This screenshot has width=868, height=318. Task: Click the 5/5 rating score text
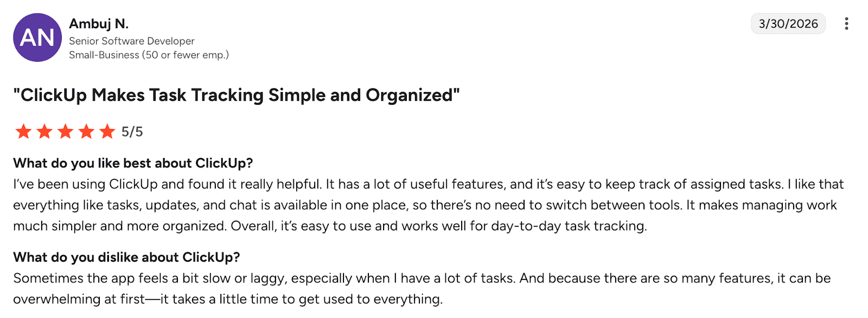[x=132, y=132]
